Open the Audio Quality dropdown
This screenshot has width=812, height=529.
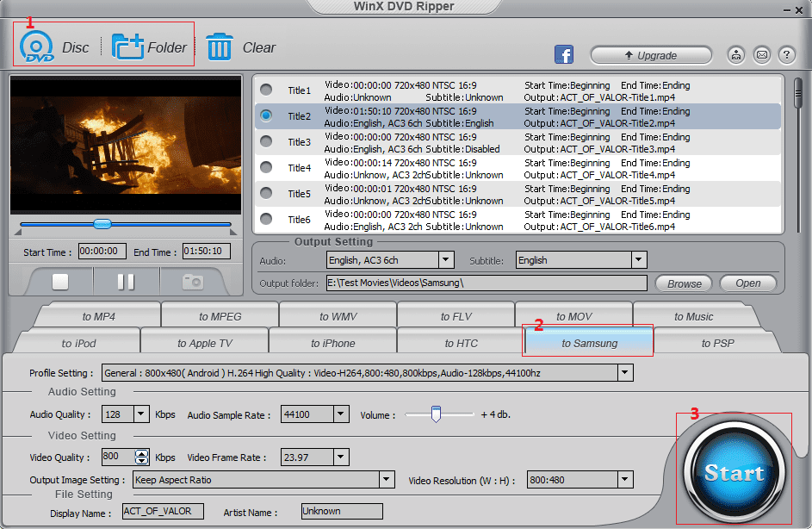click(x=141, y=414)
